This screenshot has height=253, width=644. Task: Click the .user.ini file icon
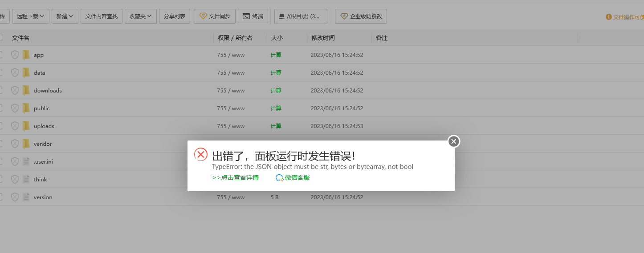[x=26, y=161]
